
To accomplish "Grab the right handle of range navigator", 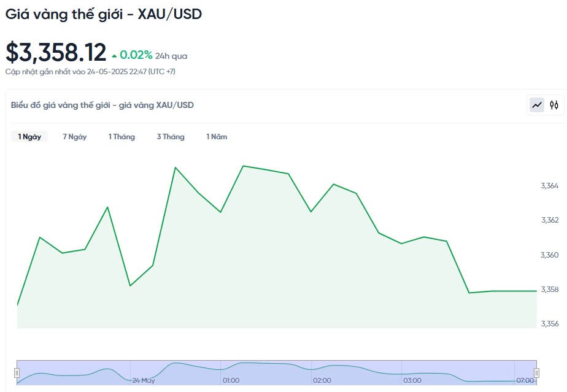I will [x=536, y=372].
